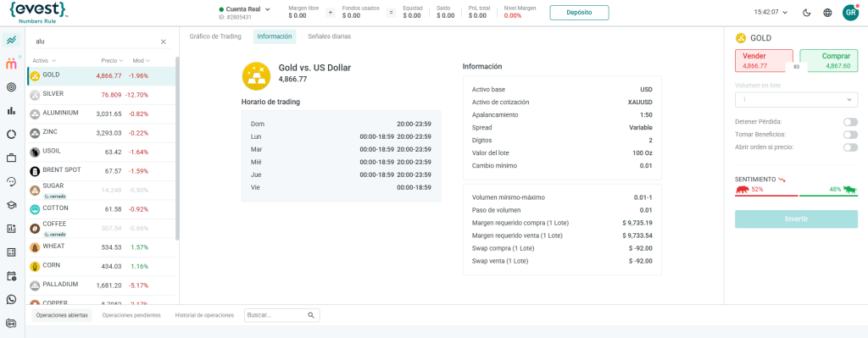Screen dimensions: 868x338
Task: Sort by Mod column header
Action: (x=142, y=61)
